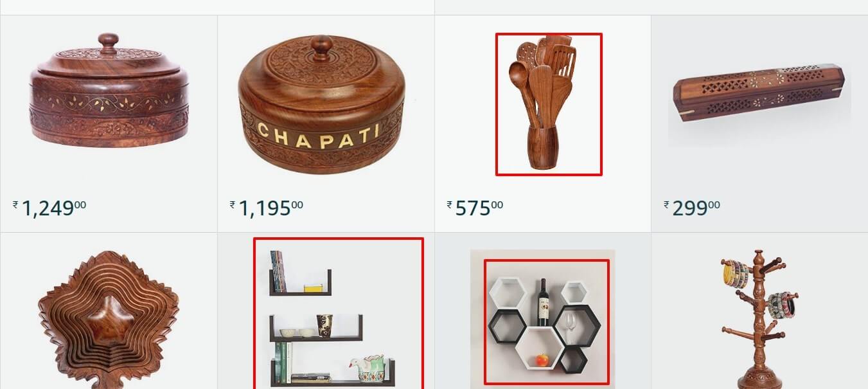Viewport: 868px width, 389px height.
Task: Click the bangles hanging on the stand's top-left peg
Action: [738, 275]
